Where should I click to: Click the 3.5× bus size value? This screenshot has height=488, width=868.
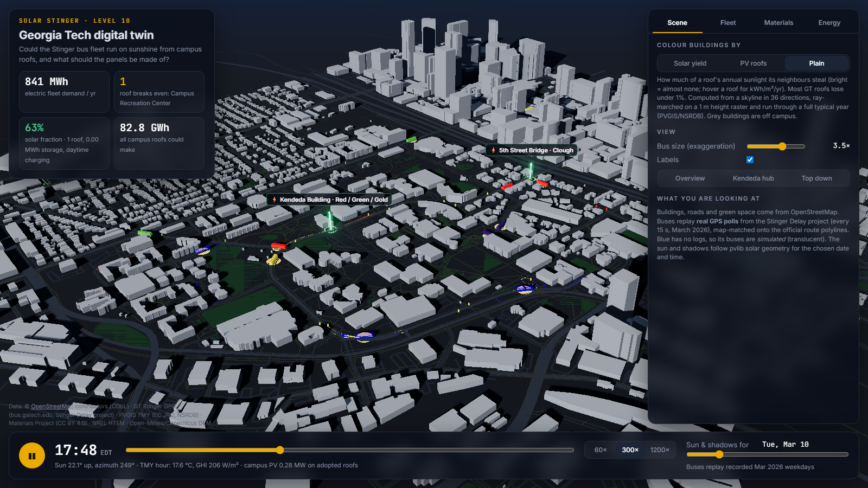click(x=841, y=146)
